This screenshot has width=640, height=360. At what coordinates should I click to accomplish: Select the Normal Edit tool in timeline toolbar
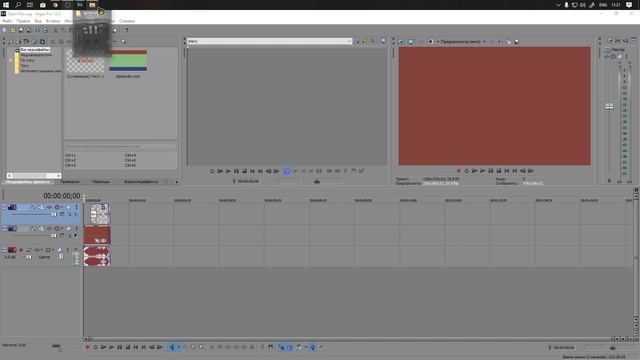pos(172,347)
